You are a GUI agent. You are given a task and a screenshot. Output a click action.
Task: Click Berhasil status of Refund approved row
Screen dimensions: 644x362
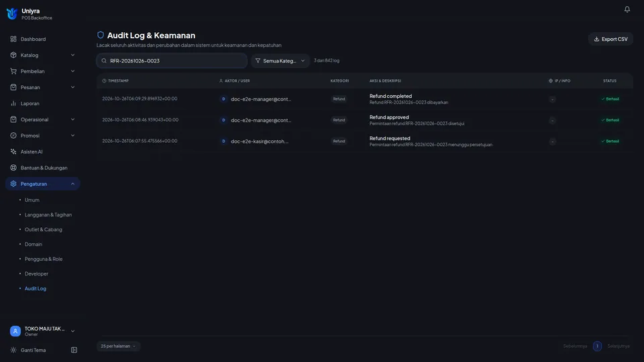610,120
